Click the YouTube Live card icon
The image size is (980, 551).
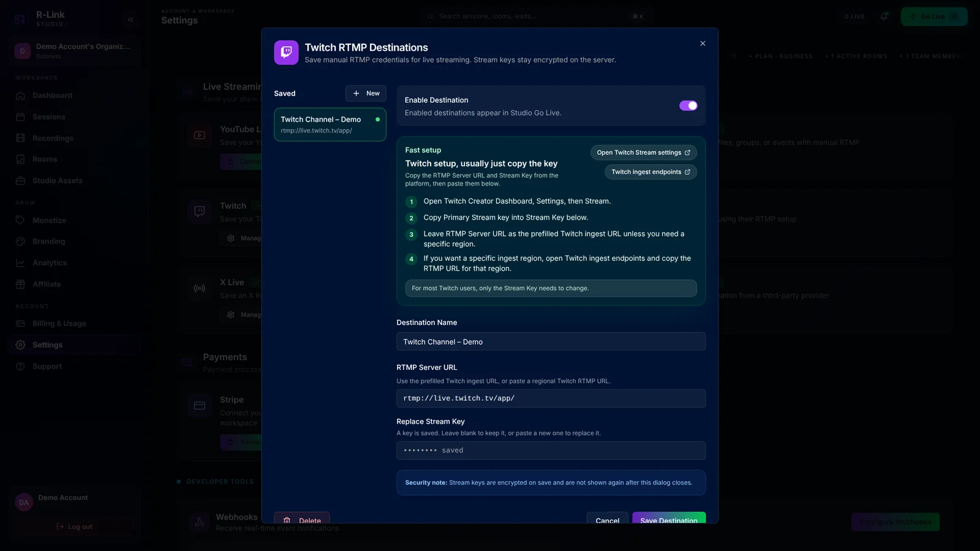click(200, 135)
